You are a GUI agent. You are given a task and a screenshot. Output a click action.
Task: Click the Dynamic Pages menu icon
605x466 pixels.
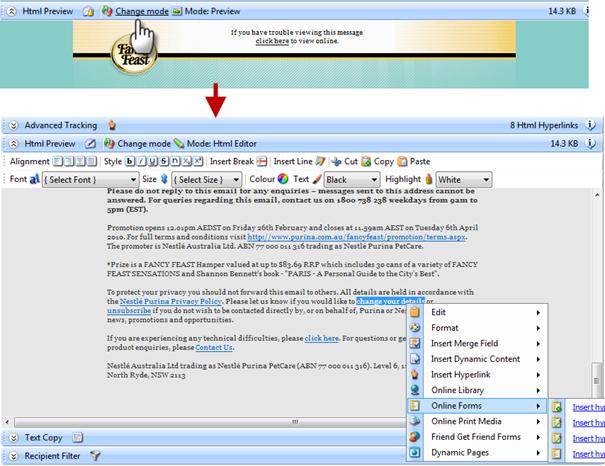[415, 452]
